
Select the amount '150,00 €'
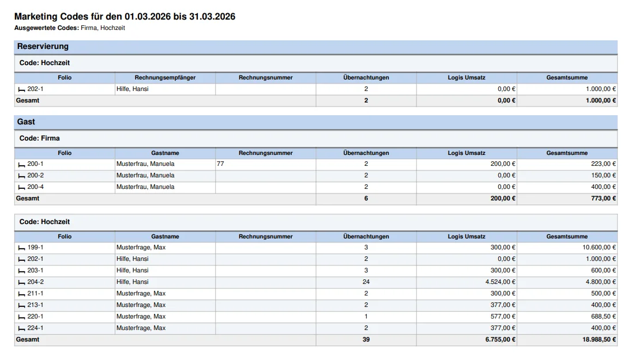tap(603, 176)
